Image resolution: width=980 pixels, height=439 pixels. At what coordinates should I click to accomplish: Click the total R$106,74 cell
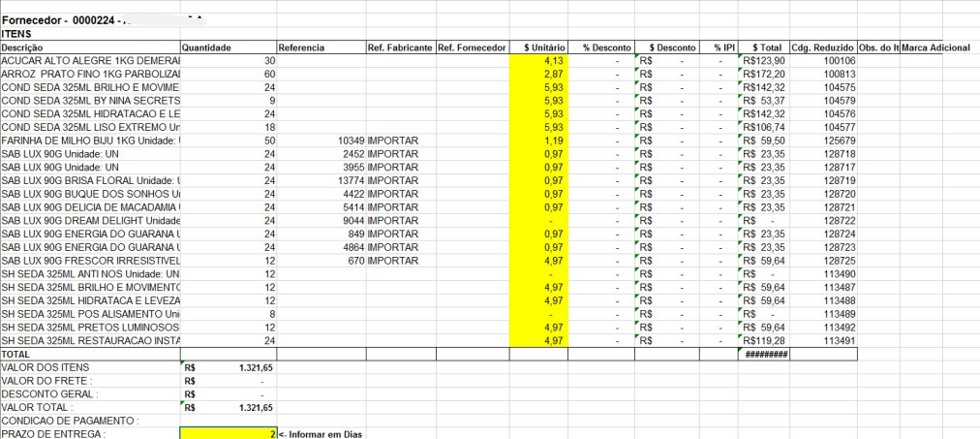(x=764, y=128)
